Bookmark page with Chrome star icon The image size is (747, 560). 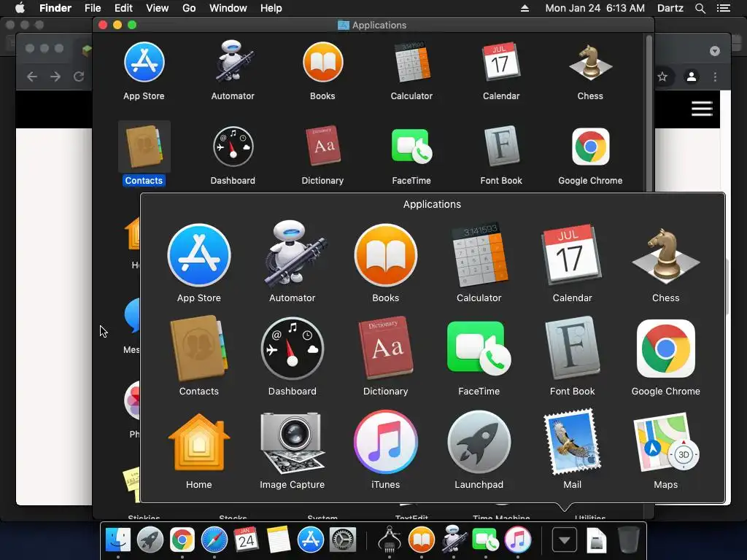[x=662, y=77]
